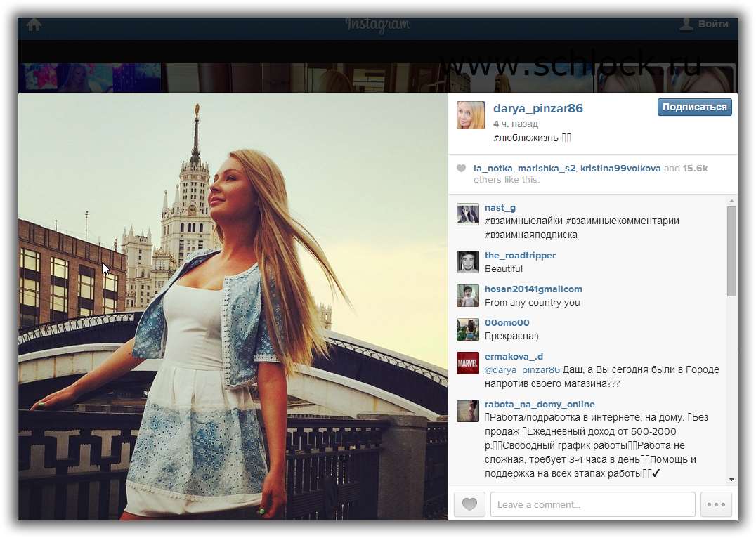756x538 pixels.
Task: Click the comments scrollbar thumb
Action: tap(732, 251)
